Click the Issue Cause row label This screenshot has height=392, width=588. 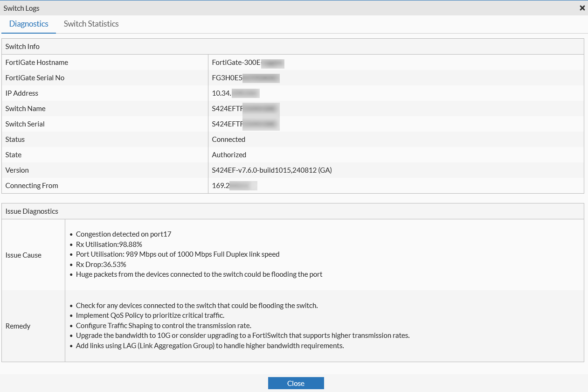tap(23, 255)
